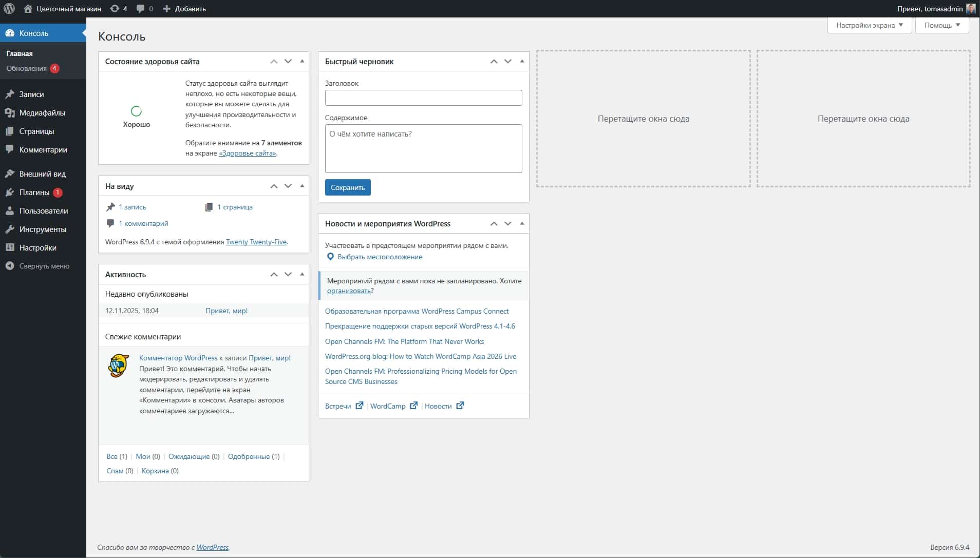Click the settings icon beside Настройки

coord(10,247)
